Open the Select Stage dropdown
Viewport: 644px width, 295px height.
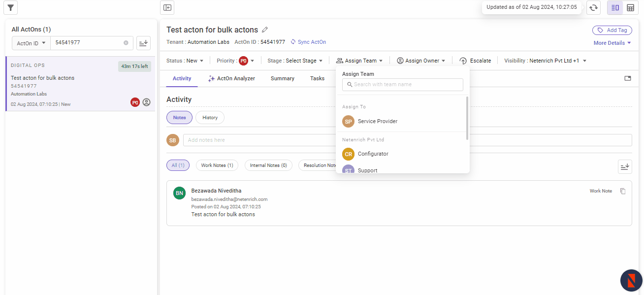295,61
